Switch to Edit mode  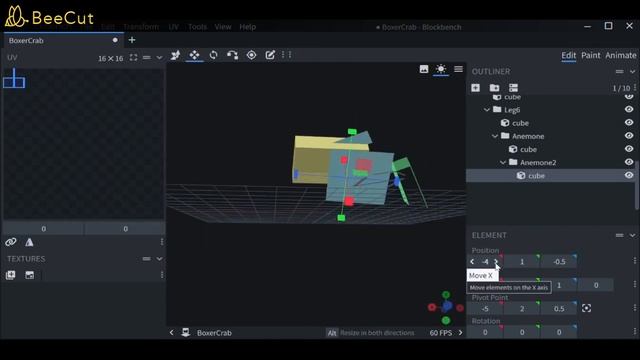(569, 55)
